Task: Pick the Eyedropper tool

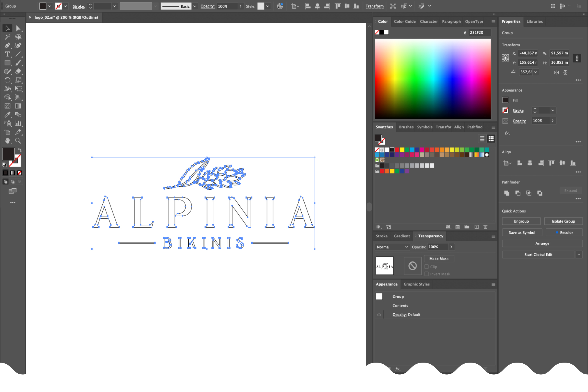Action: [x=7, y=114]
